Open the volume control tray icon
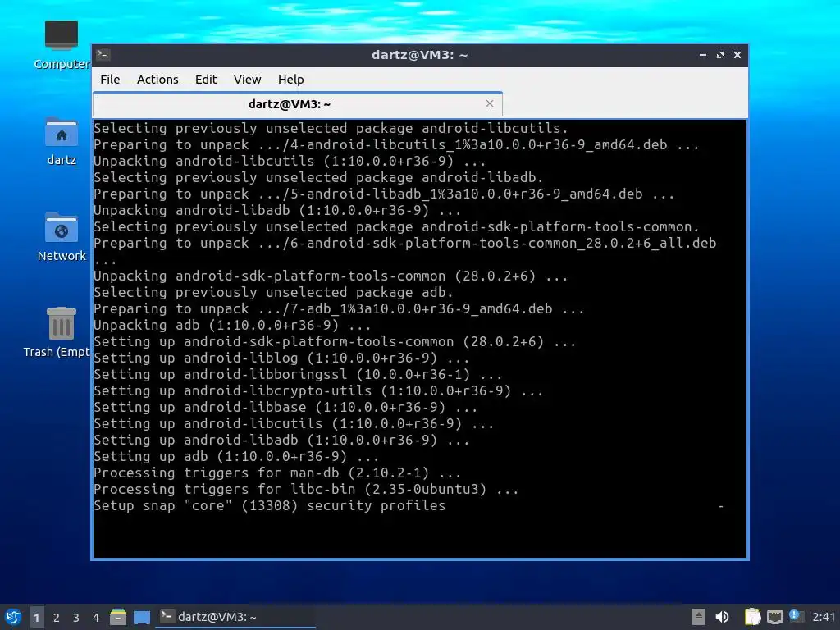This screenshot has height=630, width=840. point(722,617)
